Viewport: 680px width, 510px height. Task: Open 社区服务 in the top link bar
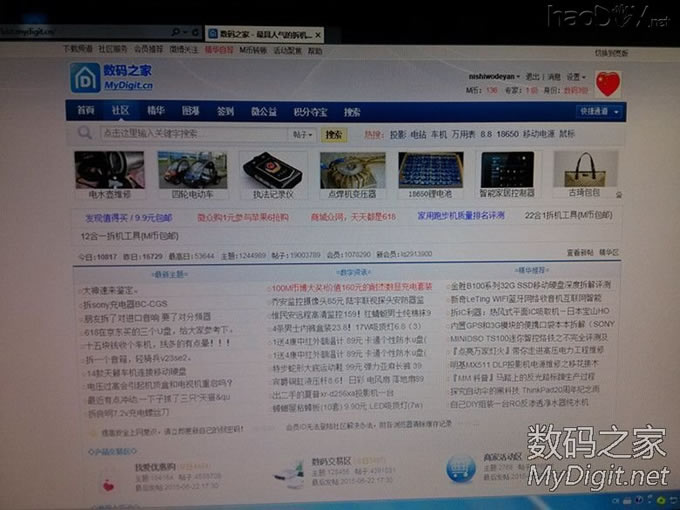[113, 49]
